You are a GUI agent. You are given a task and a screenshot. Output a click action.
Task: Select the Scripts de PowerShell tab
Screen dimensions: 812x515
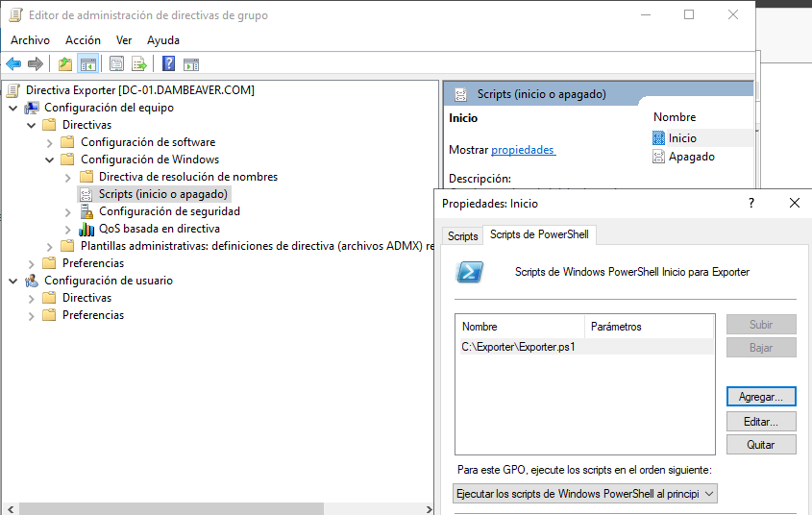click(539, 234)
